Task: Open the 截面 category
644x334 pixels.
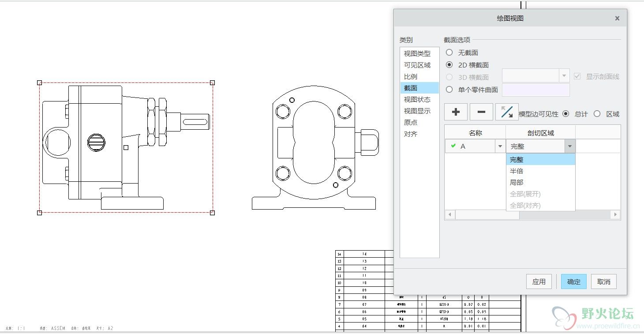Action: 419,88
